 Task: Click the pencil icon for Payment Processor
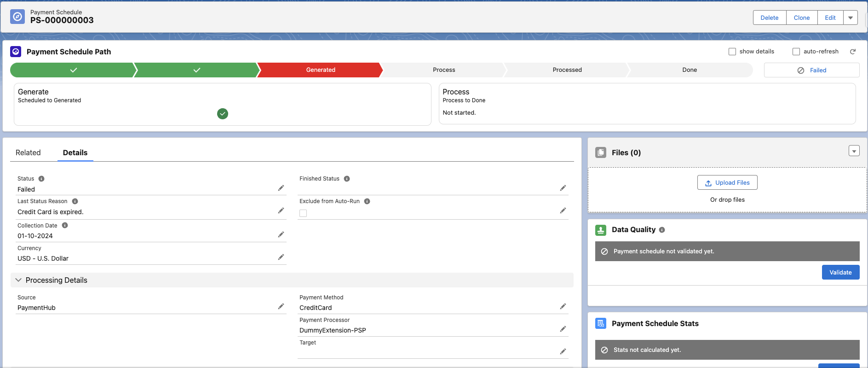563,329
